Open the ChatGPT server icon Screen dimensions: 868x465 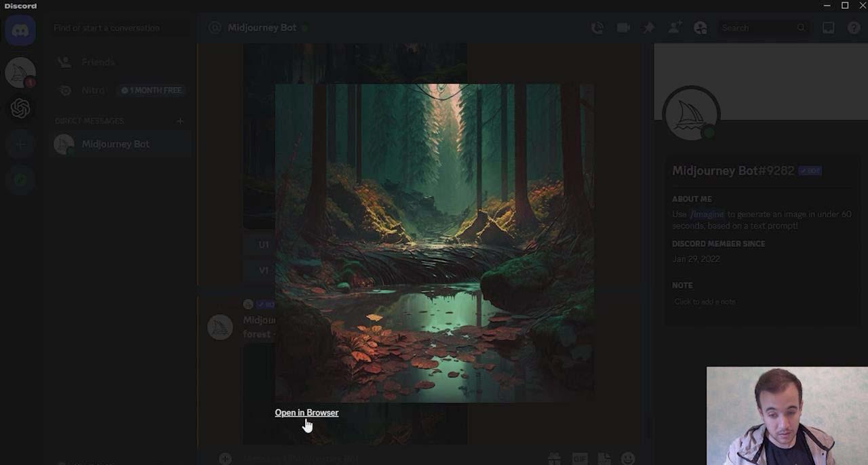(x=20, y=108)
